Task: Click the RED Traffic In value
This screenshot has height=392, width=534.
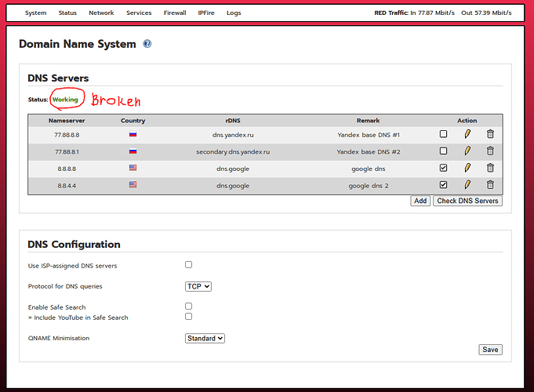Action: (433, 13)
